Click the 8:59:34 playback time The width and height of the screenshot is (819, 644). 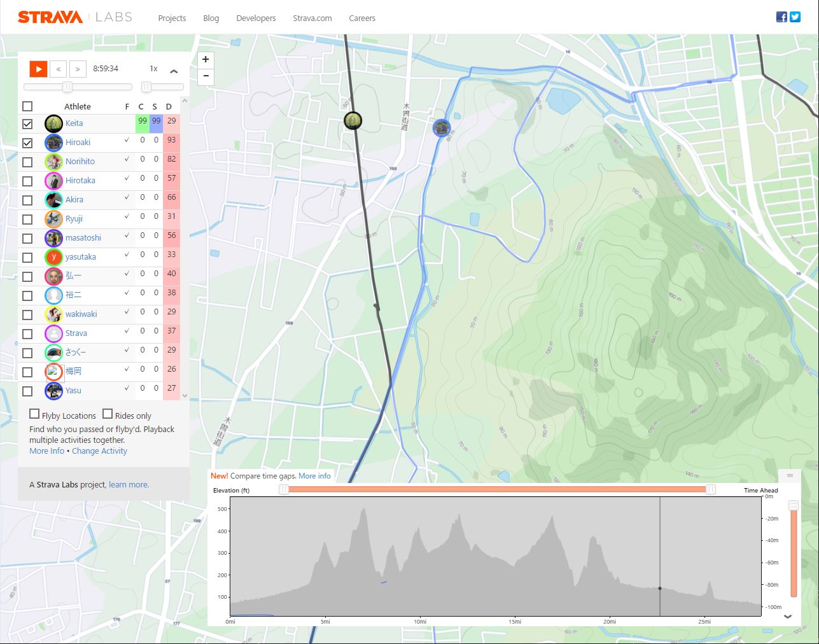click(x=106, y=68)
